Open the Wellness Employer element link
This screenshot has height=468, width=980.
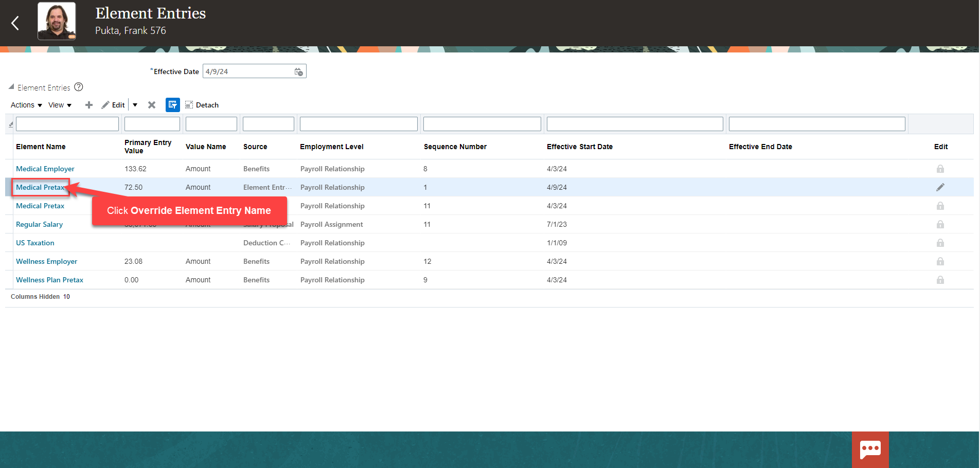point(46,261)
